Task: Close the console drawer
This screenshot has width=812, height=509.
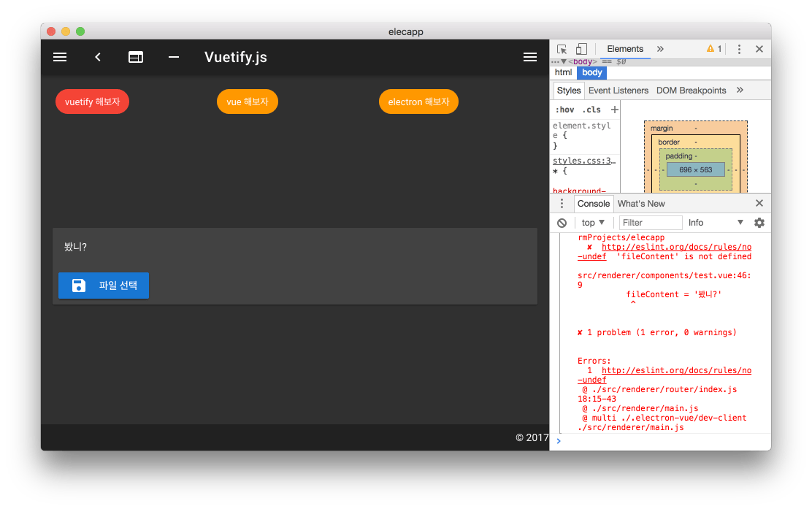Action: pyautogui.click(x=759, y=203)
